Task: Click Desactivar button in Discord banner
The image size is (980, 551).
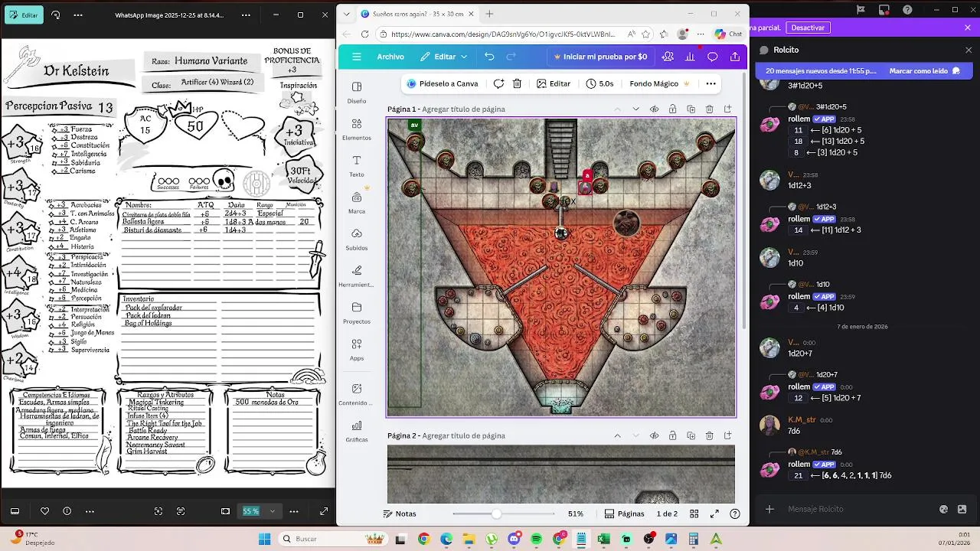Action: pyautogui.click(x=808, y=28)
